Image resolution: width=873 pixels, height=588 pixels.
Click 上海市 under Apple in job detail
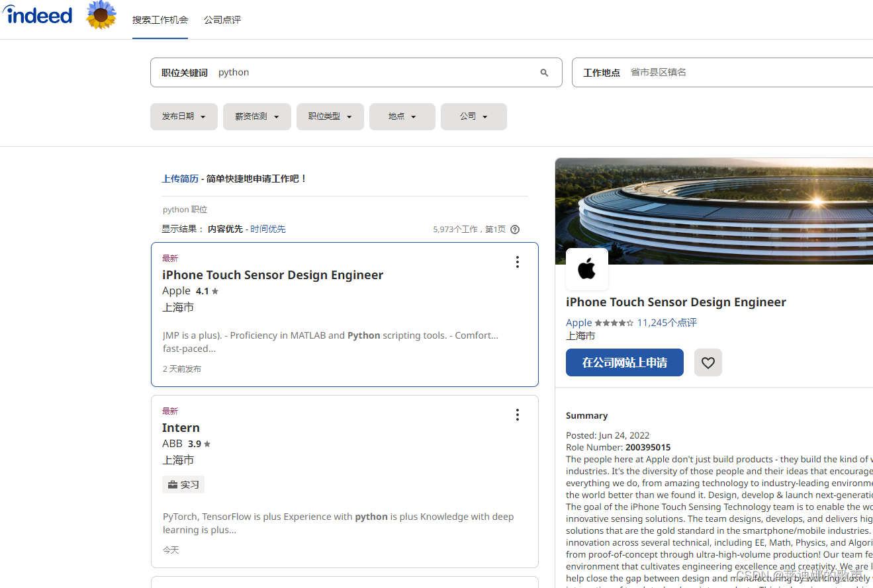pos(580,336)
